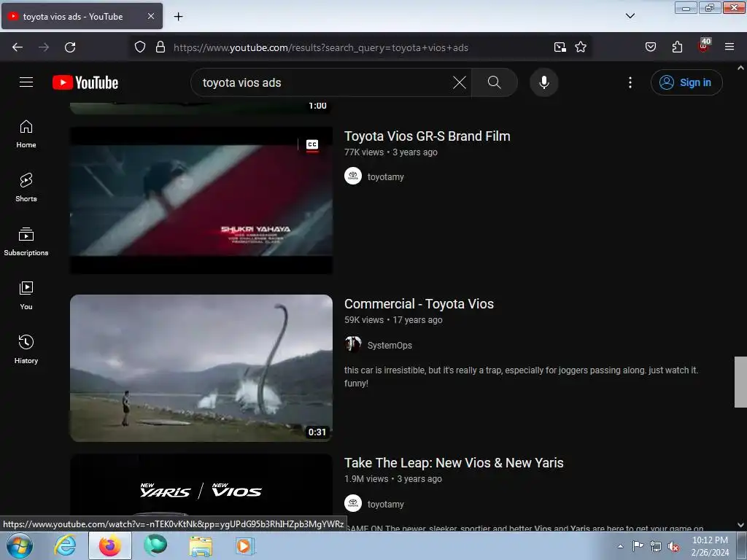Screen dimensions: 747x560
Task: Click the Commercial - Toyota Vios thumbnail
Action: click(201, 368)
